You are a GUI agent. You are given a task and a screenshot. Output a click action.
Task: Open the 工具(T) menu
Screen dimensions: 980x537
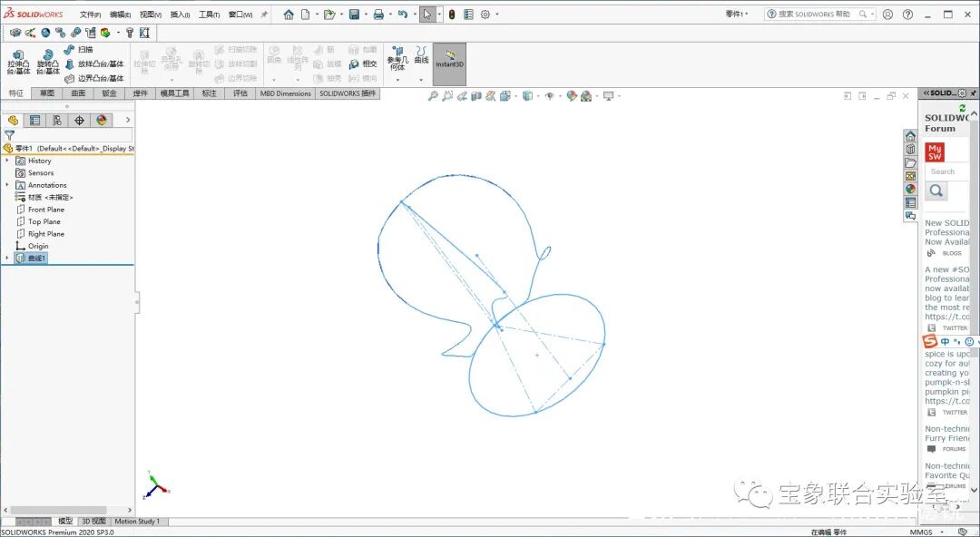[x=210, y=15]
